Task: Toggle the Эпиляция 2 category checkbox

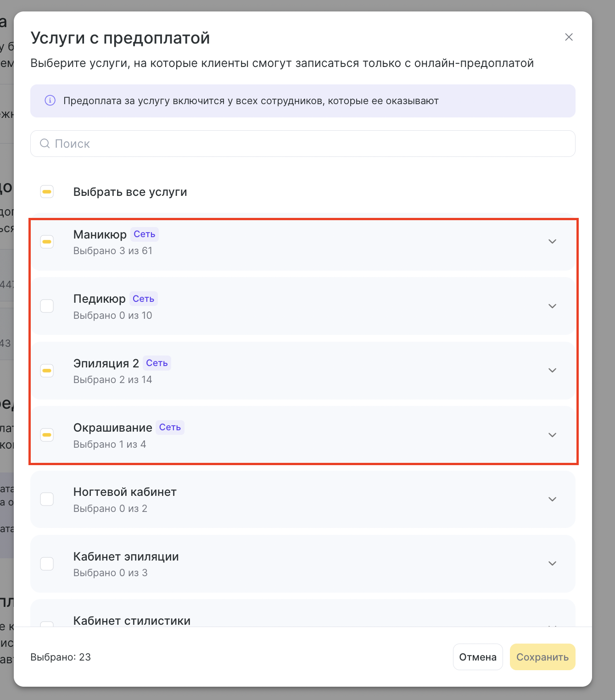Action: pyautogui.click(x=47, y=370)
